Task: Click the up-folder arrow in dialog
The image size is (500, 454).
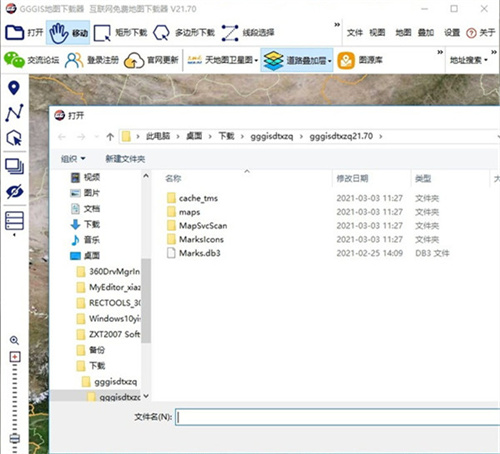Action: click(x=110, y=137)
